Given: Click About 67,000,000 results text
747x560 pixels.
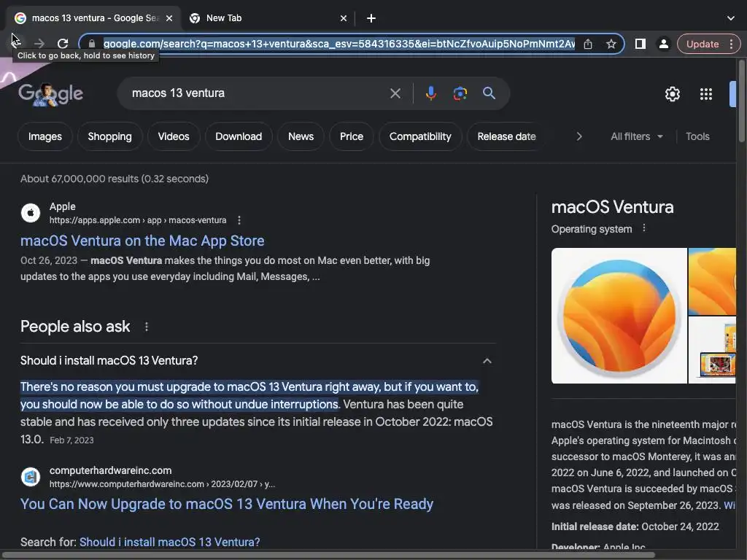Looking at the screenshot, I should click(115, 179).
